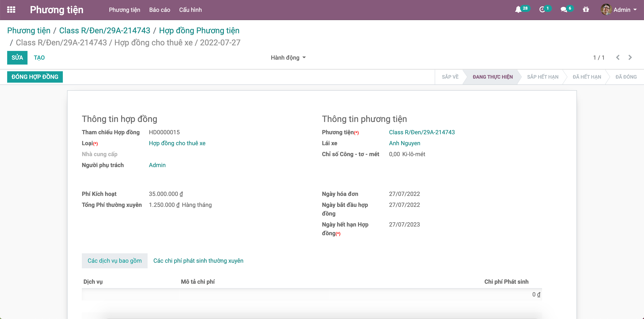The image size is (644, 319).
Task: Click the Phương tiện app title
Action: pos(57,10)
